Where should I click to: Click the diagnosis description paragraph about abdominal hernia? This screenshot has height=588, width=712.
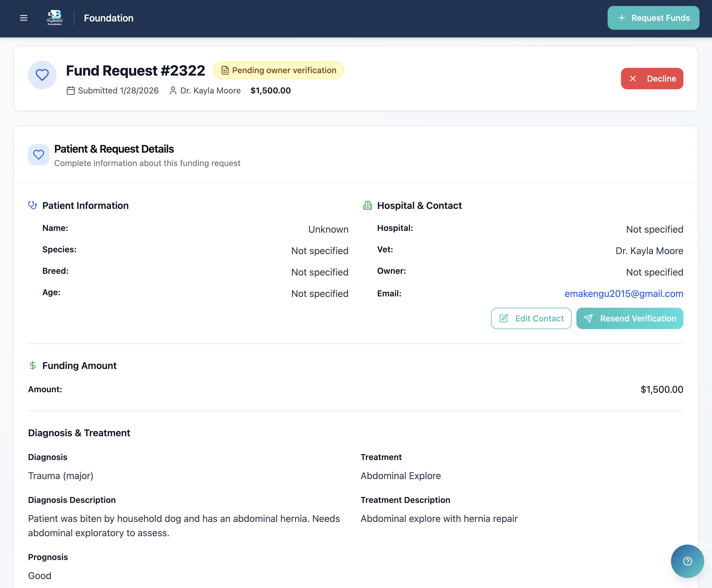tap(184, 526)
